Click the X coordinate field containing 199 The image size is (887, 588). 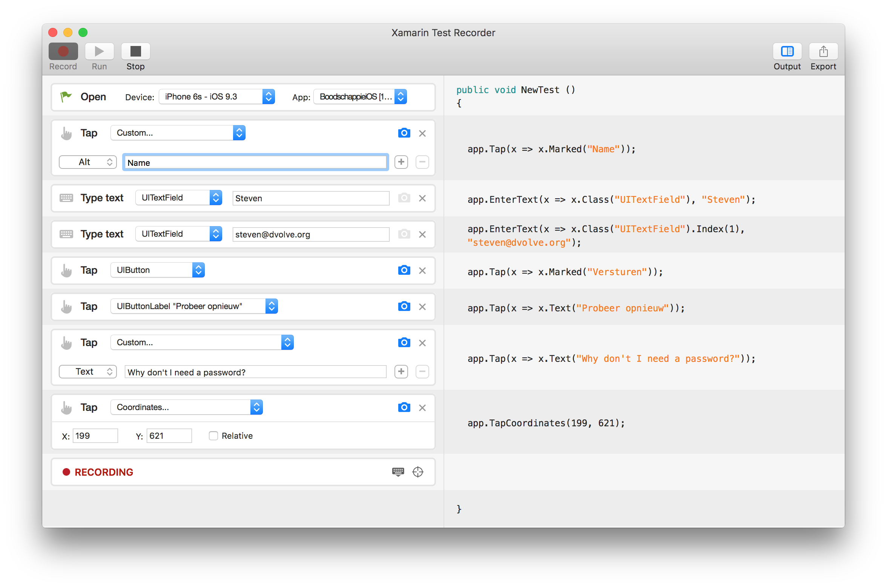pos(95,436)
